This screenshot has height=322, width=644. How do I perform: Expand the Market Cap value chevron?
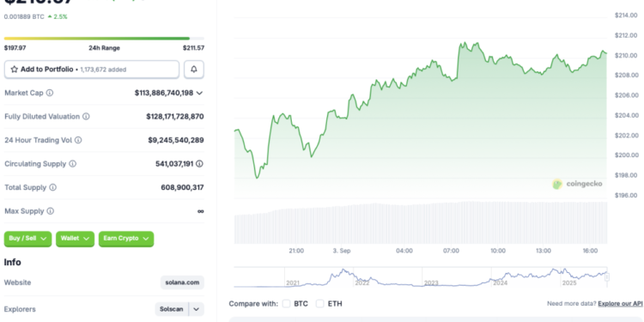pos(199,94)
